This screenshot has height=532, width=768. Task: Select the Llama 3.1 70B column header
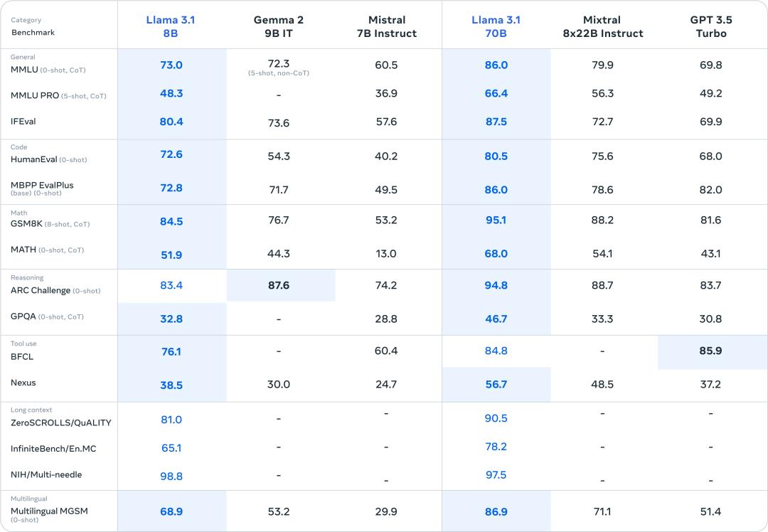[496, 26]
